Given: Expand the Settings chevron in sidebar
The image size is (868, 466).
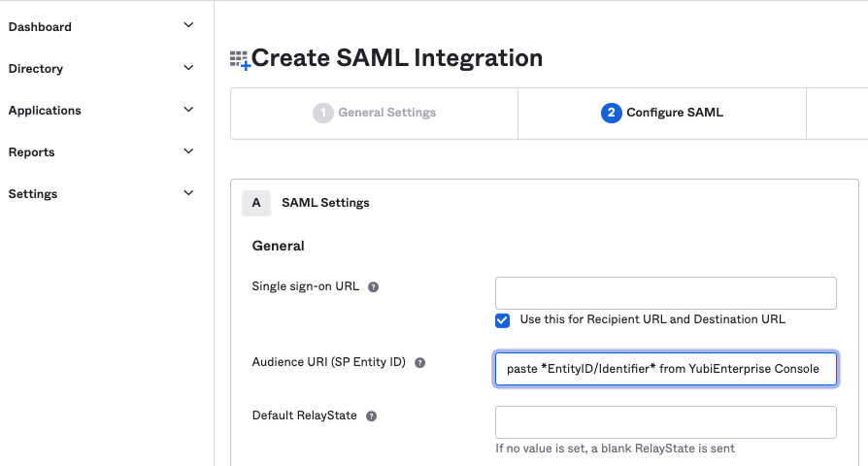Looking at the screenshot, I should (x=188, y=193).
